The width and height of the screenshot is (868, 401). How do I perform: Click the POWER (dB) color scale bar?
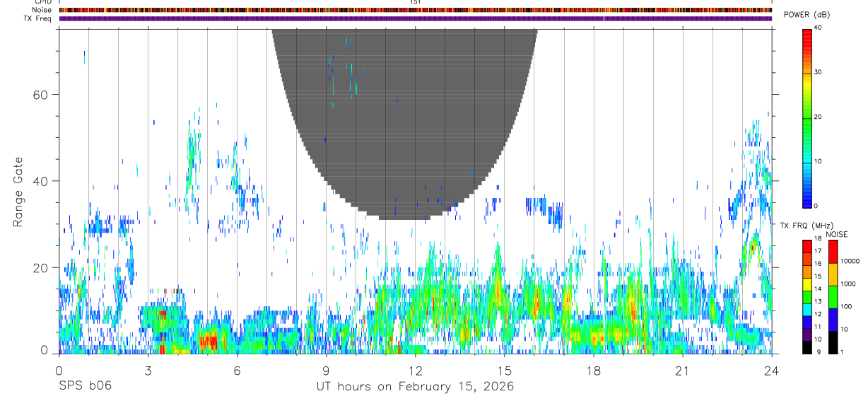[807, 117]
